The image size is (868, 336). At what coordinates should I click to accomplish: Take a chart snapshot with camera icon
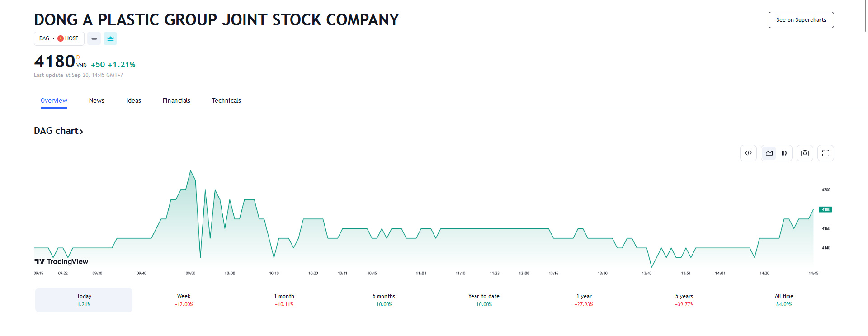[x=805, y=153]
